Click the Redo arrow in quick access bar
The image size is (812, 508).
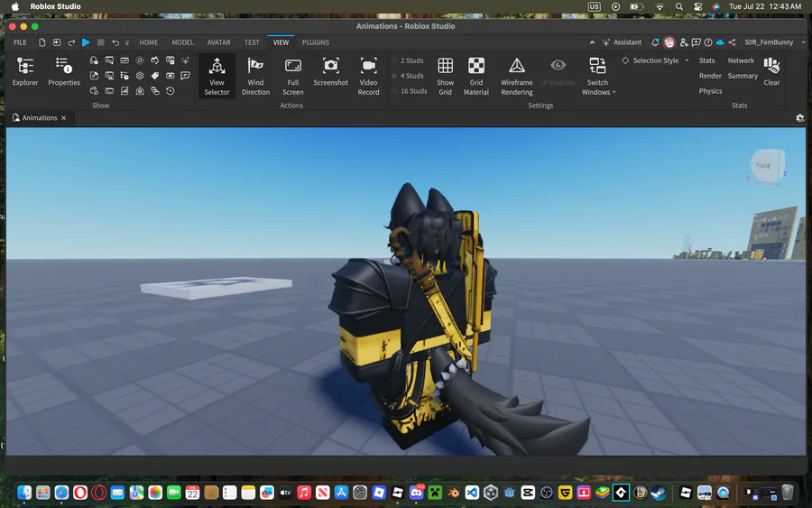71,42
